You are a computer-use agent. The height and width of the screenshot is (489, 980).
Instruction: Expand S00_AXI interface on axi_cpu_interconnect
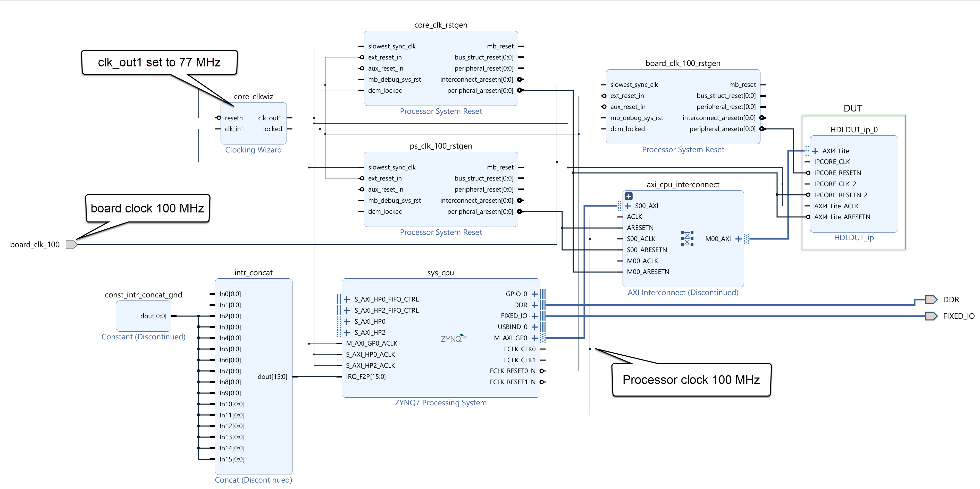click(628, 206)
